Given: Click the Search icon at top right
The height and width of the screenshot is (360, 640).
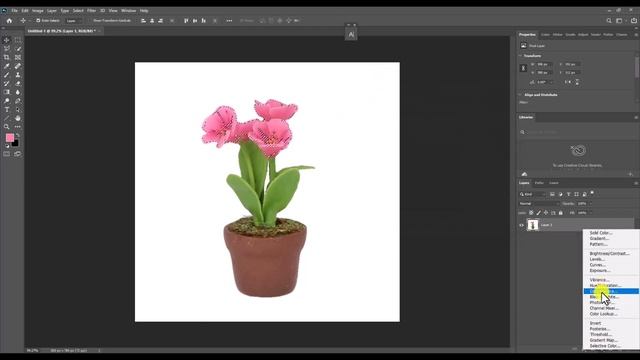Looking at the screenshot, I should tap(609, 20).
